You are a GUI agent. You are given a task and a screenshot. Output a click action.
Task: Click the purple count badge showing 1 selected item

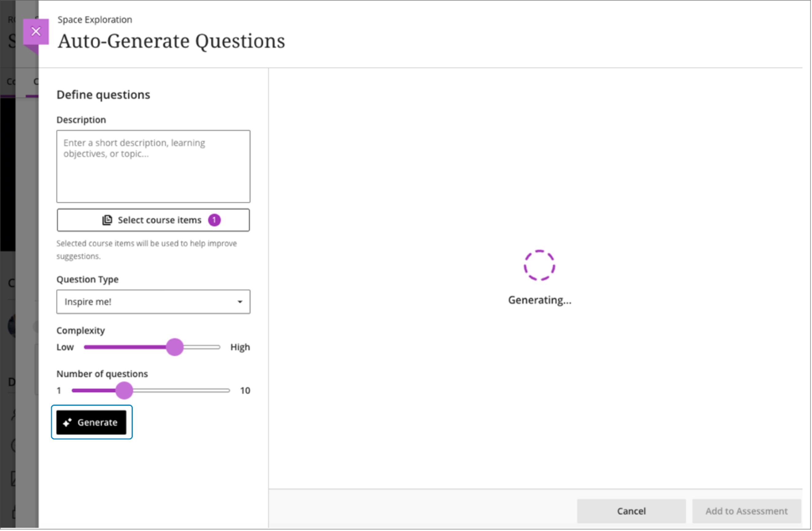point(214,220)
